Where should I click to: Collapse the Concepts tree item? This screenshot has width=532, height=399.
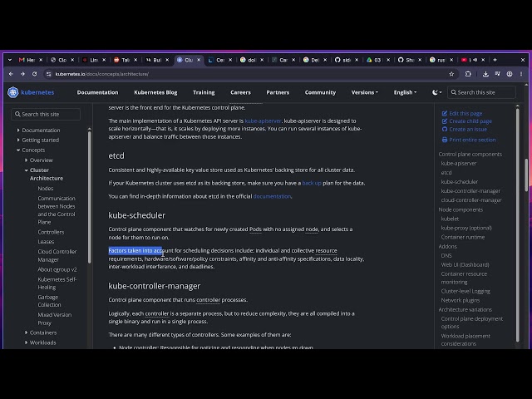pyautogui.click(x=18, y=150)
